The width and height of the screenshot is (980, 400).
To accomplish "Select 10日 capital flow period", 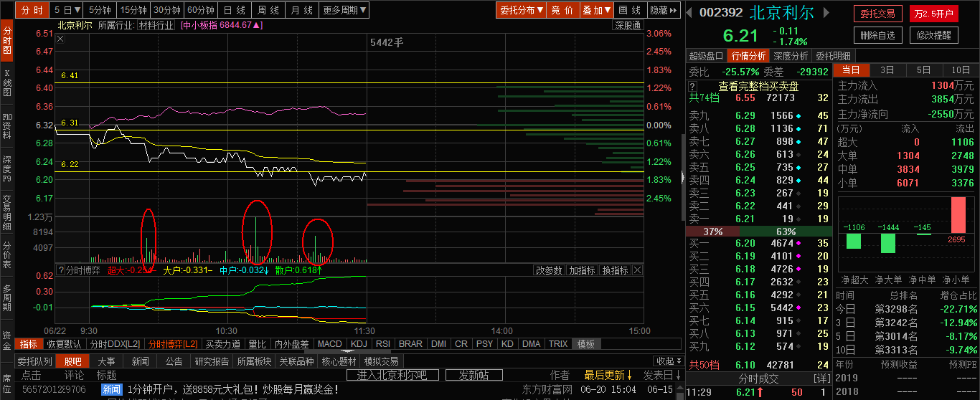I will 960,70.
